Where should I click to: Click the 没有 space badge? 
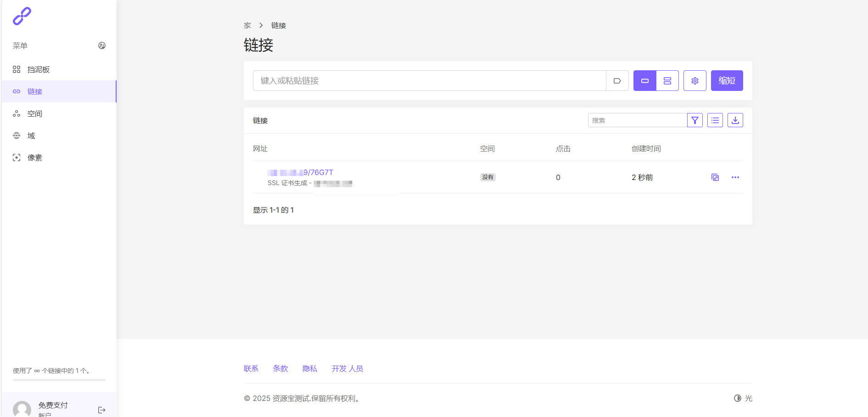pyautogui.click(x=488, y=177)
